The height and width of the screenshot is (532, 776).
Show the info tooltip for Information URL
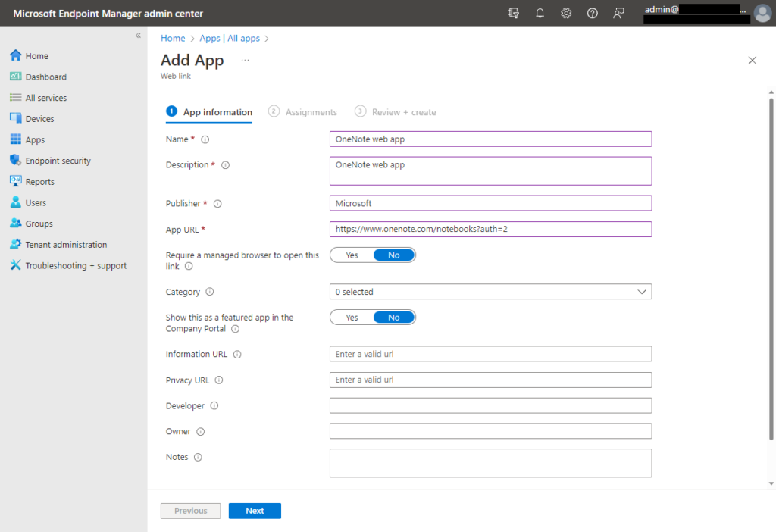coord(237,355)
